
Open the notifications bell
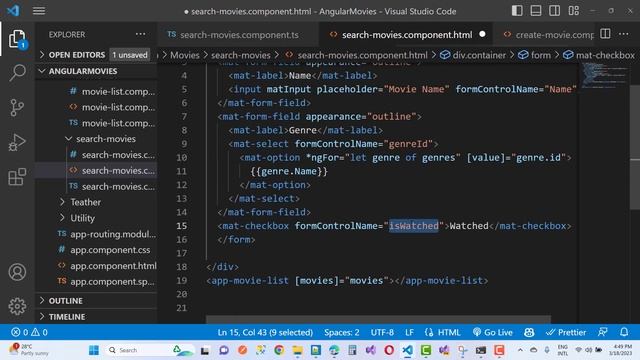[x=624, y=332]
